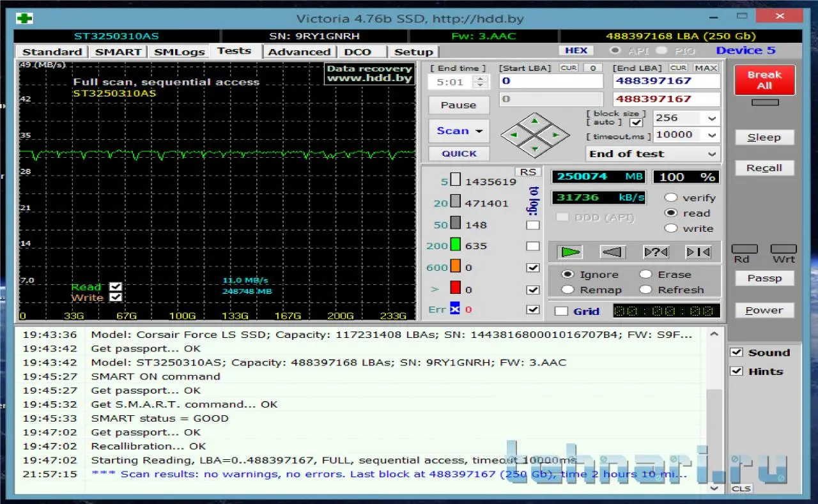Open the Advanced tab
The image size is (818, 504).
299,52
